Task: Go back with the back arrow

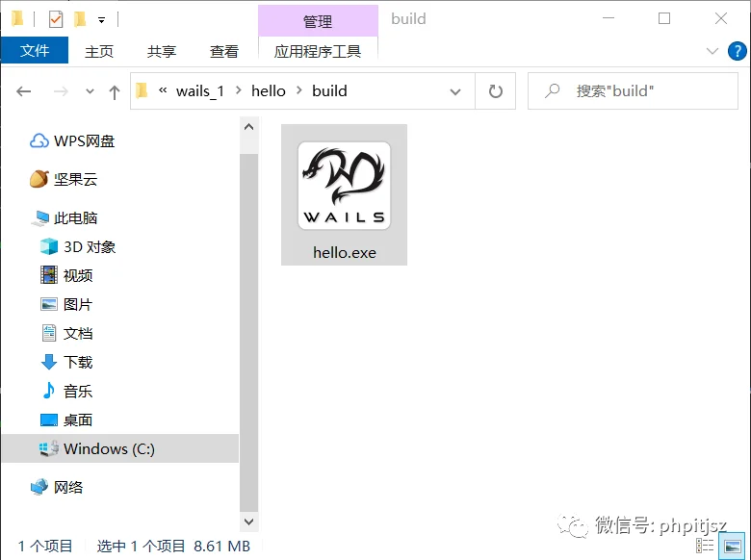Action: 23,91
